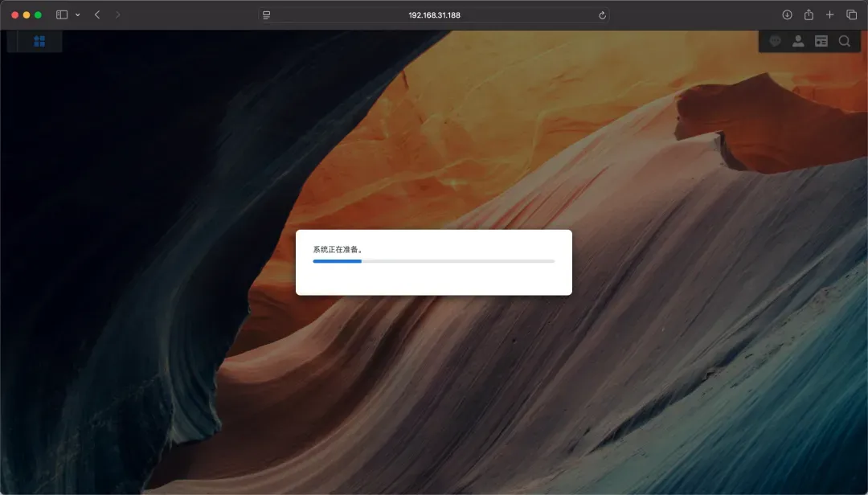
Task: Open the DSM notifications chat bubble icon
Action: point(775,41)
